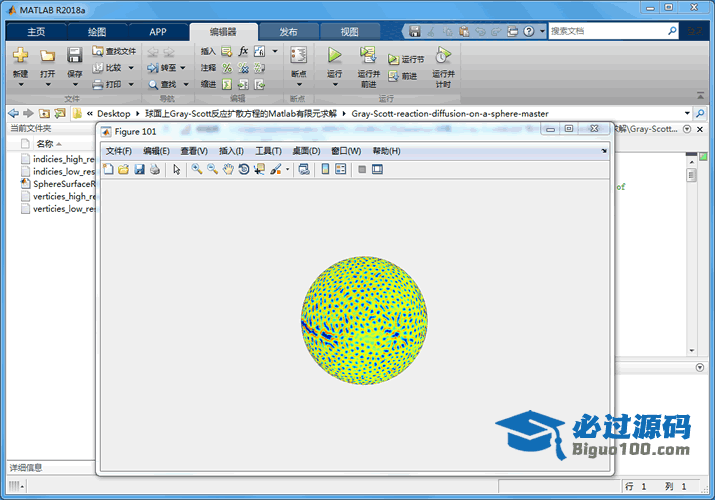Toggle Insert Legend in Figure toolbar
The image size is (715, 500).
tap(340, 170)
